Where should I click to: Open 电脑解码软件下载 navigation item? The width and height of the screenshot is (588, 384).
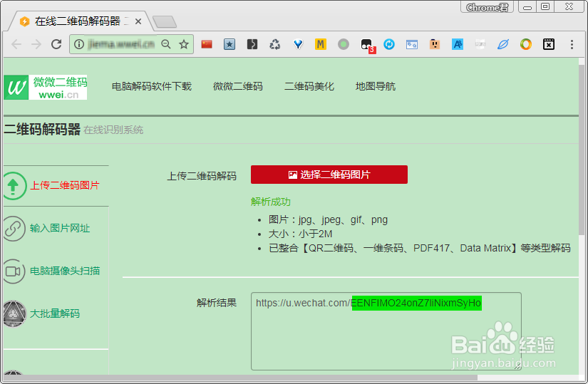pos(152,86)
